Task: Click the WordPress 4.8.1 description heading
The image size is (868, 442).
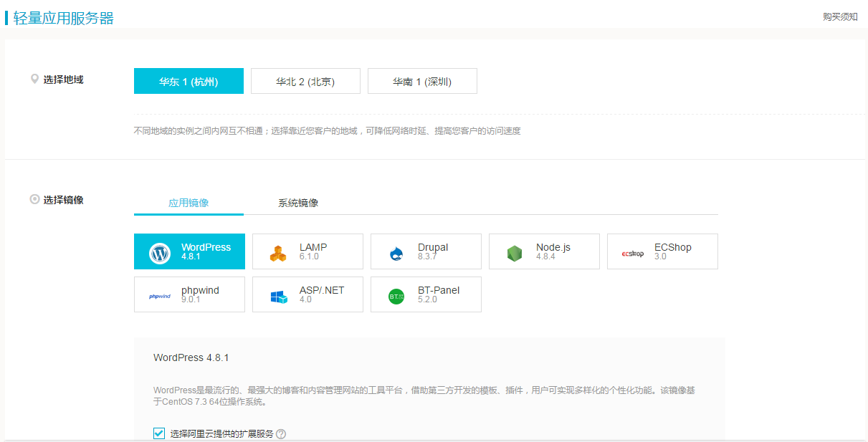Action: 191,357
